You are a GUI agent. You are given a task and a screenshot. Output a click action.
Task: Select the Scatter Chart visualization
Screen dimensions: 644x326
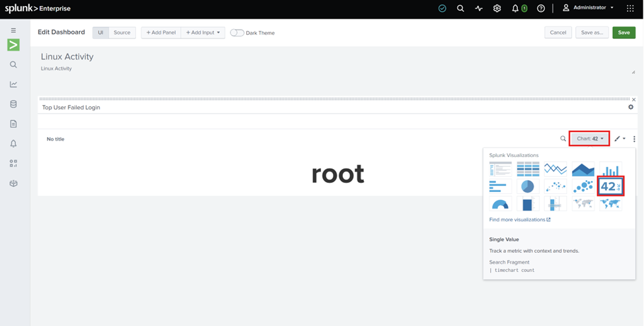(555, 186)
